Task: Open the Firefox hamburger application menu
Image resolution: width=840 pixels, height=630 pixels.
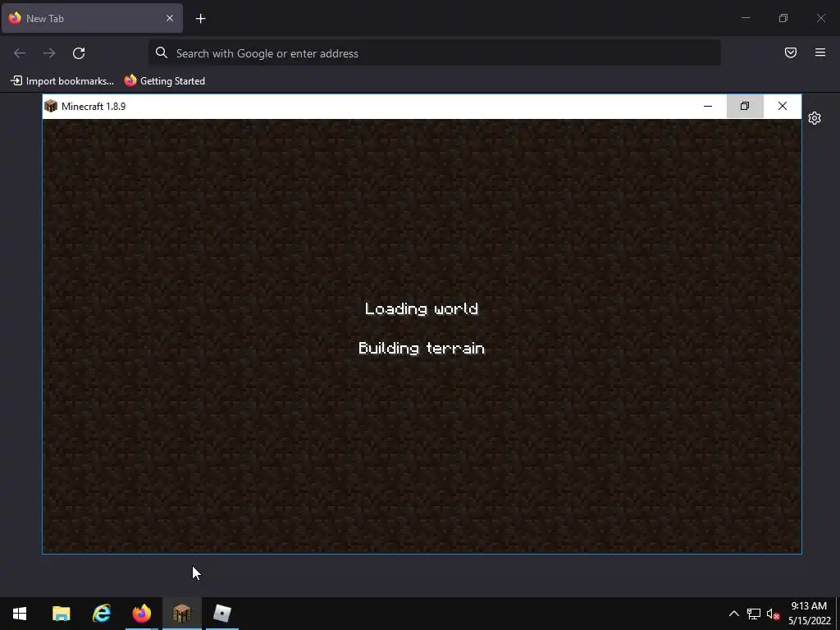Action: 820,52
